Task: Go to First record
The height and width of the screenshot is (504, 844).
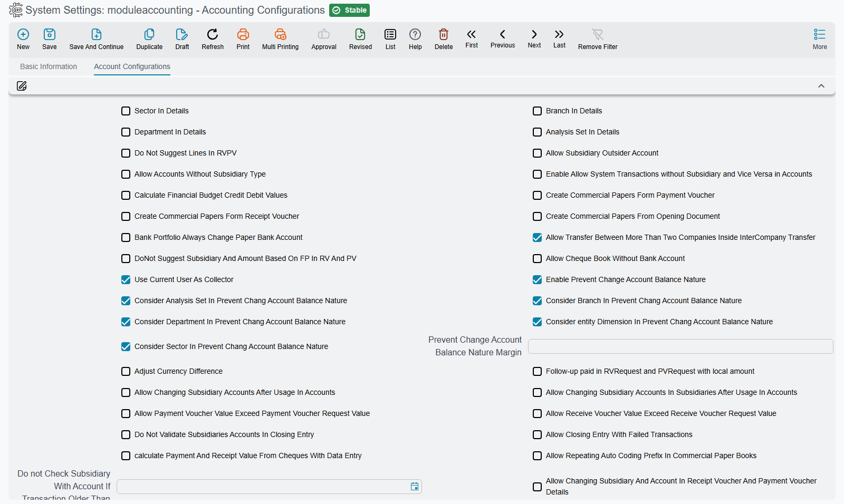Action: pos(472,34)
